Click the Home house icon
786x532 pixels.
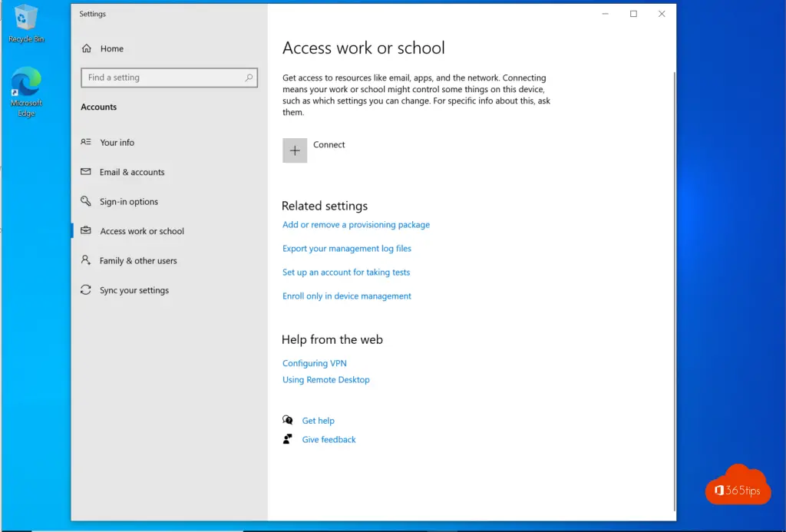pos(86,48)
